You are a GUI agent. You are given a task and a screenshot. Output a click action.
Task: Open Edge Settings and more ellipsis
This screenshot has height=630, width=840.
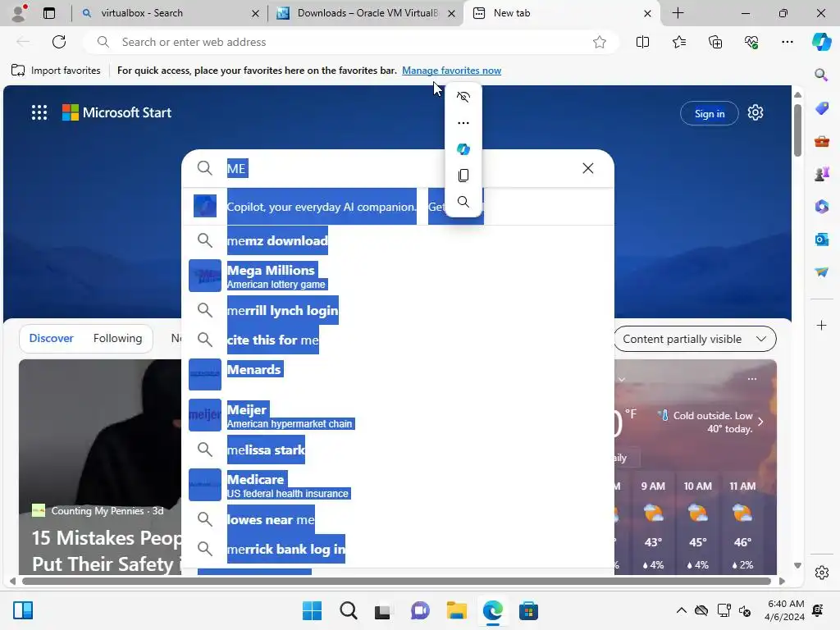click(x=787, y=42)
